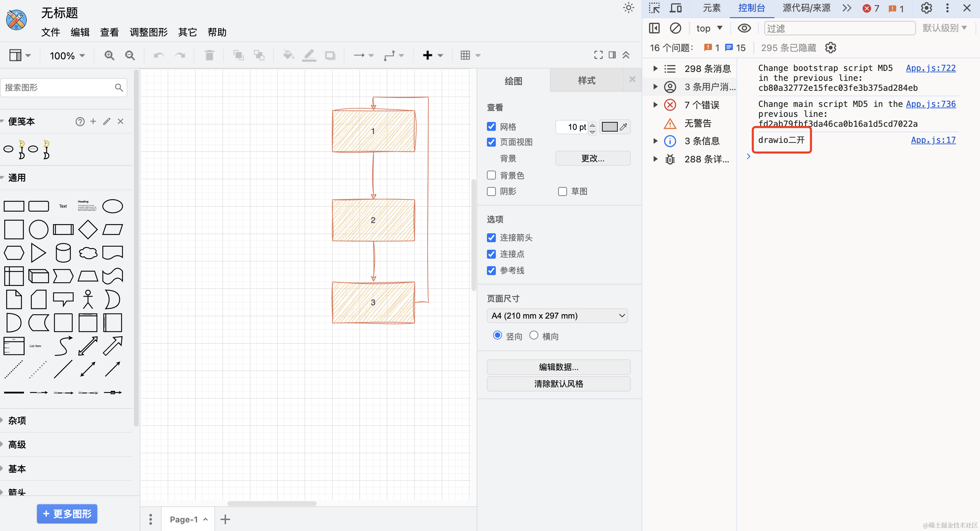This screenshot has width=980, height=531.
Task: Select the diamond shape in 通用 palette
Action: [x=88, y=230]
